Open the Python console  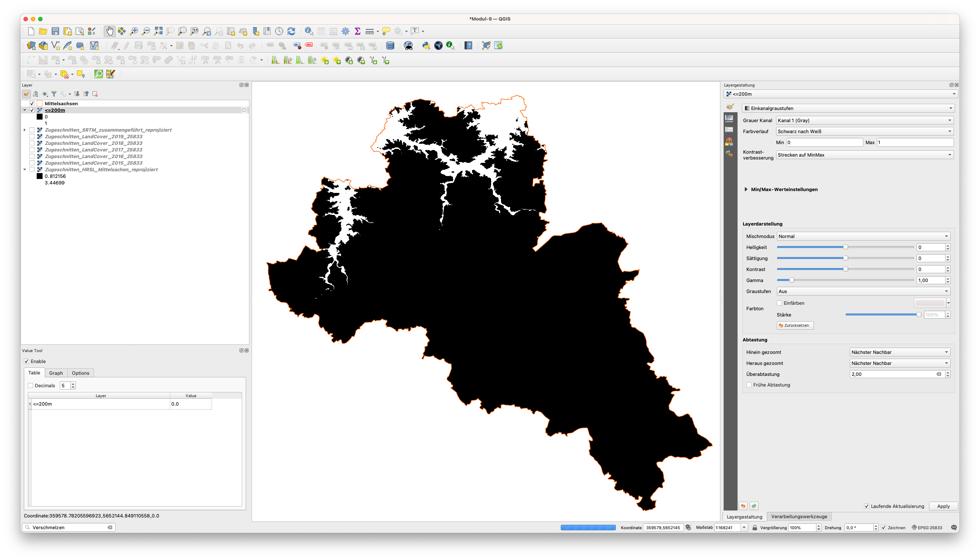point(426,45)
